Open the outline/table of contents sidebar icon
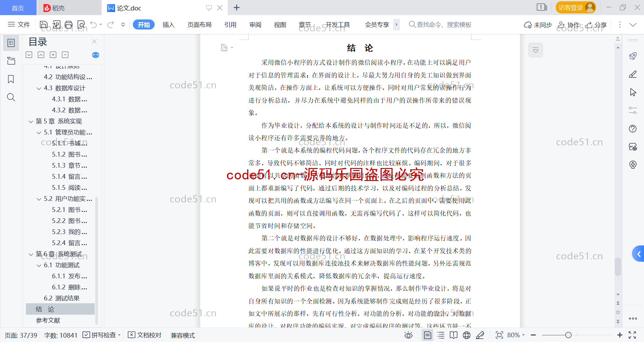 [11, 43]
